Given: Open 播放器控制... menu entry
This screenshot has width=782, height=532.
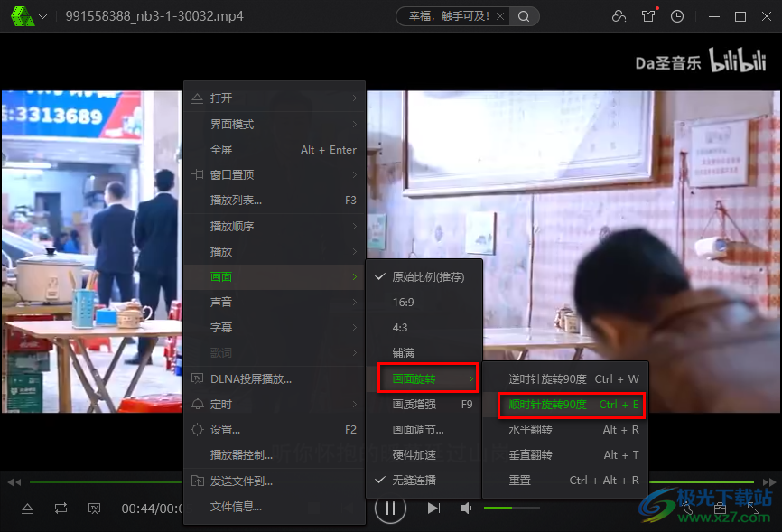Looking at the screenshot, I should coord(275,454).
